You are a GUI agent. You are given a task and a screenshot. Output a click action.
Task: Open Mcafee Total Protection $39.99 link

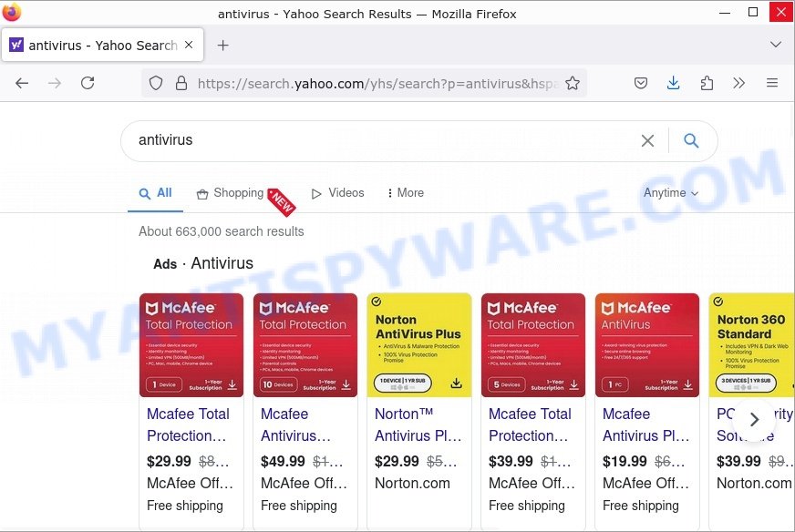click(530, 425)
